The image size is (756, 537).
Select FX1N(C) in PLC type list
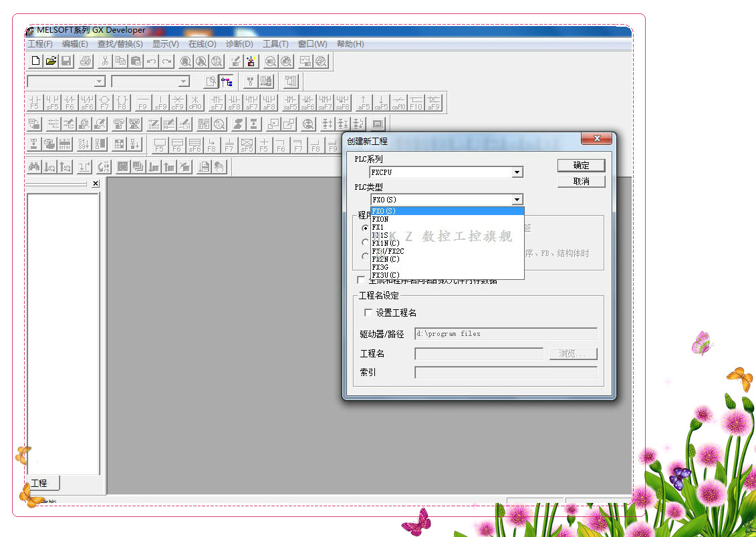coord(447,243)
